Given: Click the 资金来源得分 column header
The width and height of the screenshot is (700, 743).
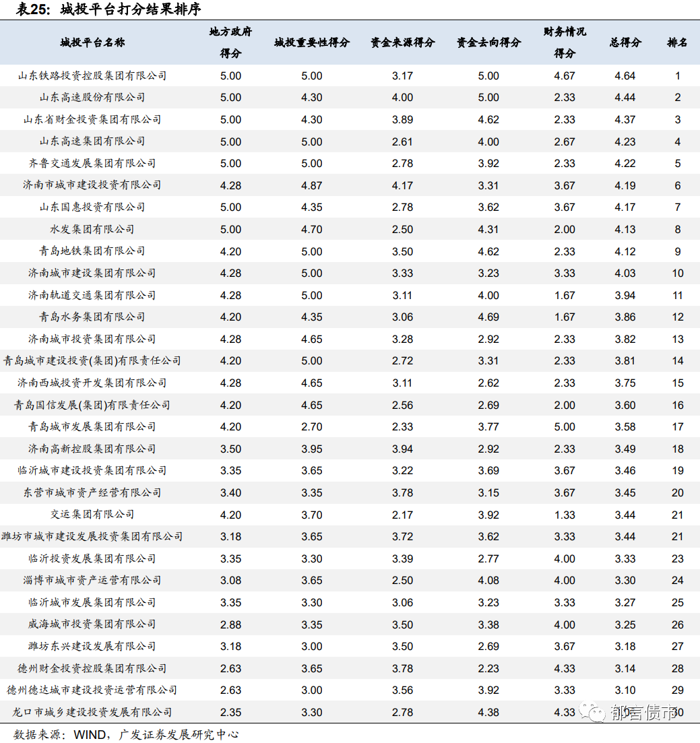Looking at the screenshot, I should [x=402, y=42].
